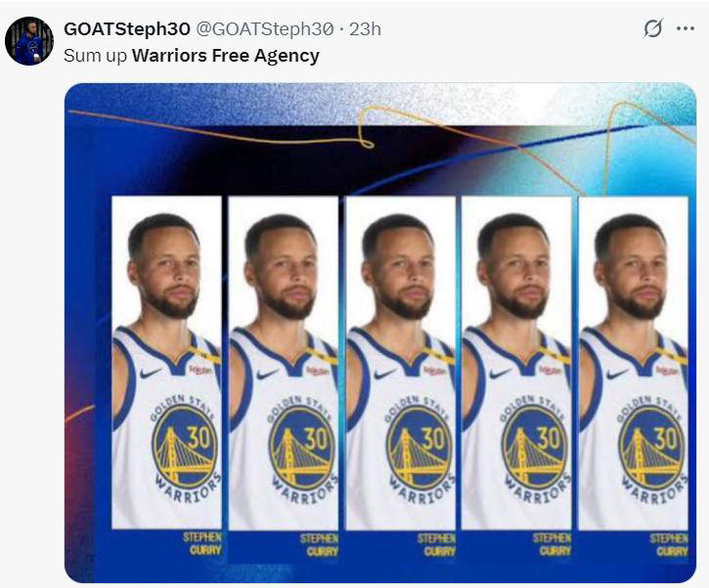709x588 pixels.
Task: Click the Rakuten patch on fourth jersey
Action: coord(552,370)
